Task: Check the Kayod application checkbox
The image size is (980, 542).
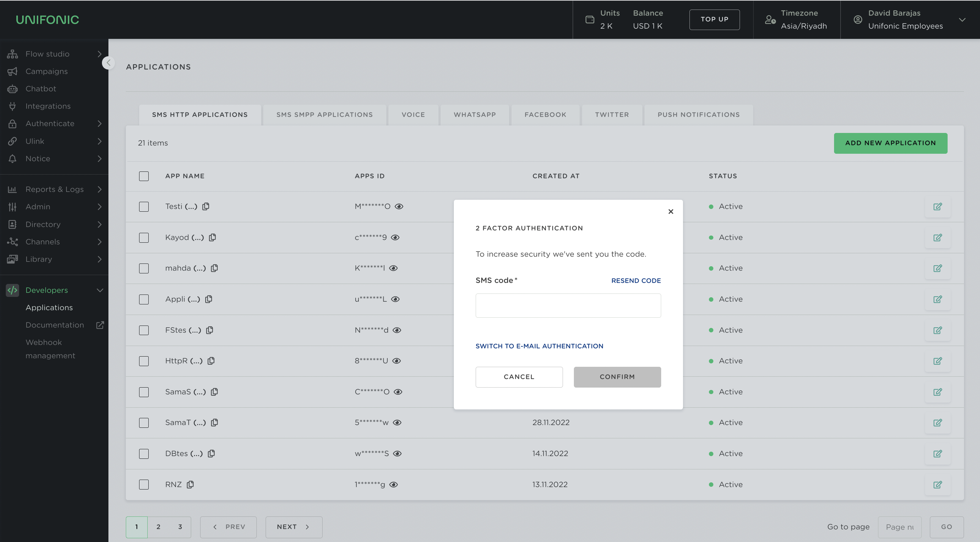Action: click(144, 238)
